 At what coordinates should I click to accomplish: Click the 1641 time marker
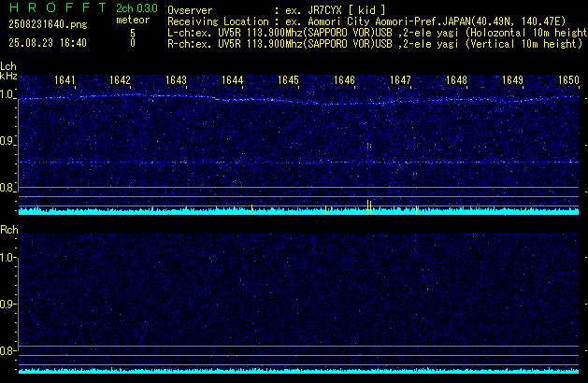click(65, 80)
